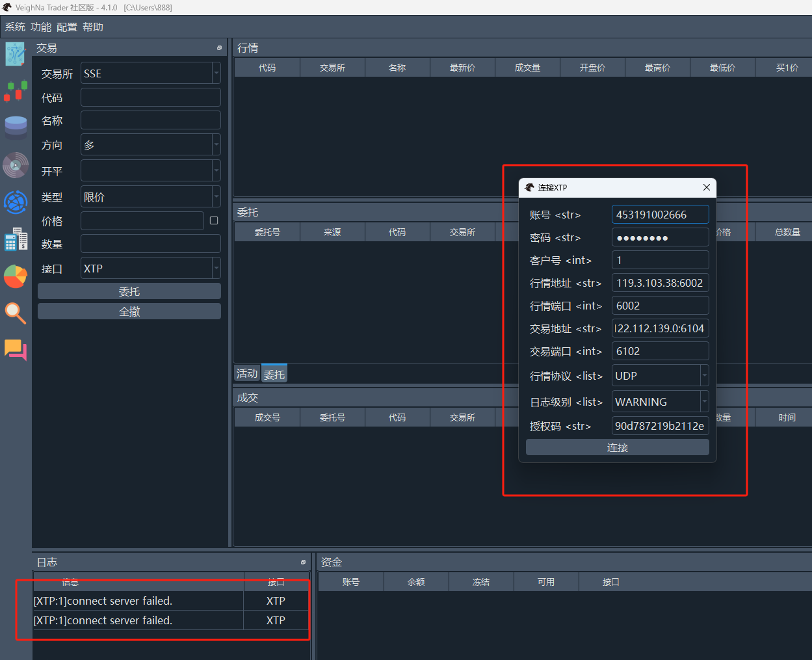The image size is (812, 660).
Task: Focus the 名称 input field
Action: [x=151, y=120]
